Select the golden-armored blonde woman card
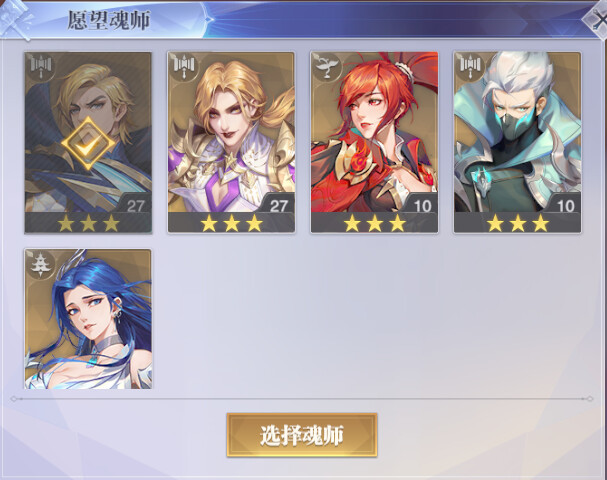The width and height of the screenshot is (607, 480). [231, 143]
